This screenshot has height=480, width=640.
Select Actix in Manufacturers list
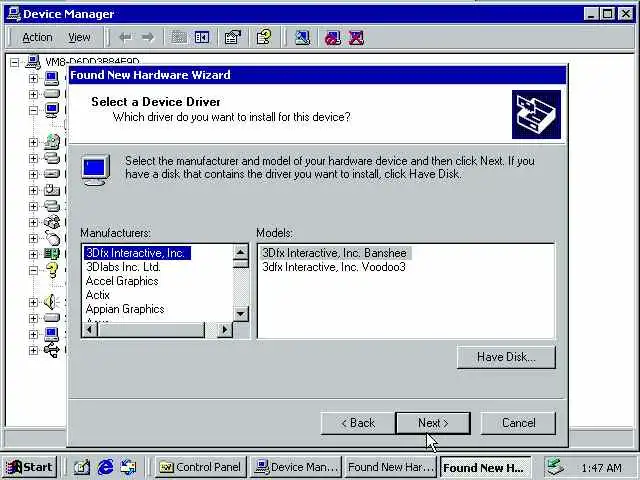coord(98,295)
